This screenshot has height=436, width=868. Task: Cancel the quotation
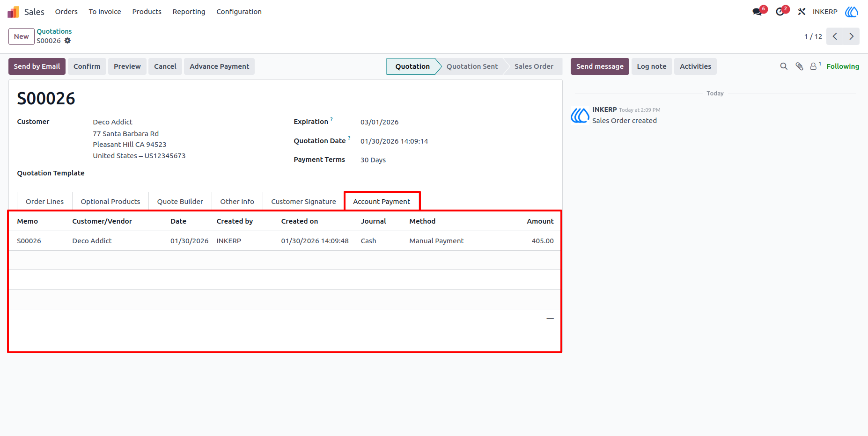(x=165, y=66)
